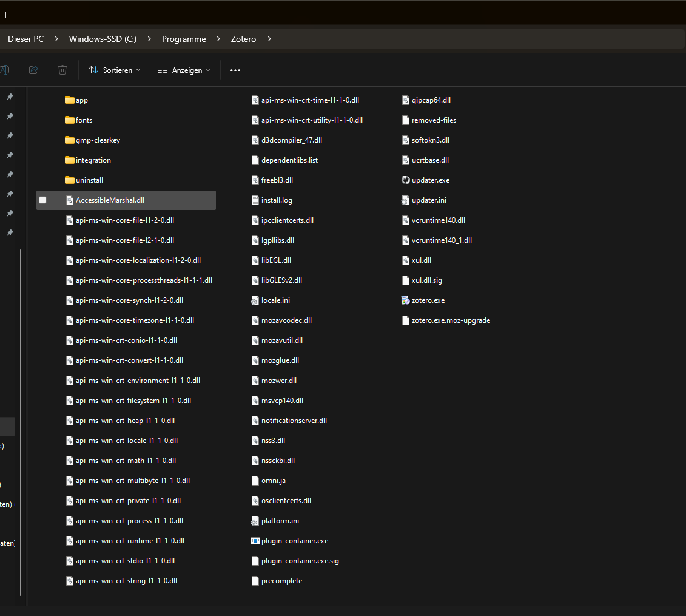Go to Windows-SSD (C:) in the breadcrumb

103,39
